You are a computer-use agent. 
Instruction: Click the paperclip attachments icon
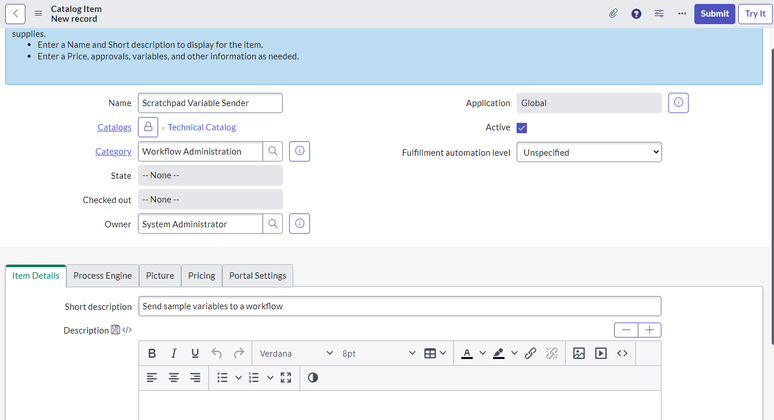[613, 13]
